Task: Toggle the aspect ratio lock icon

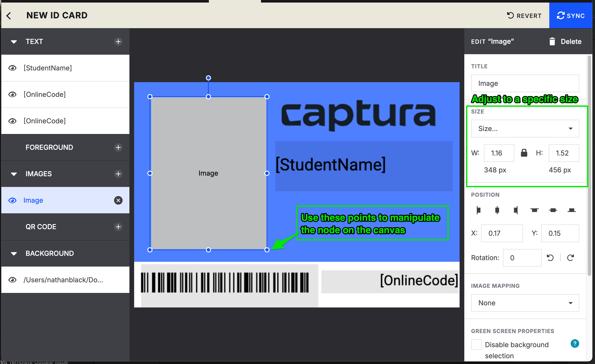Action: 524,153
